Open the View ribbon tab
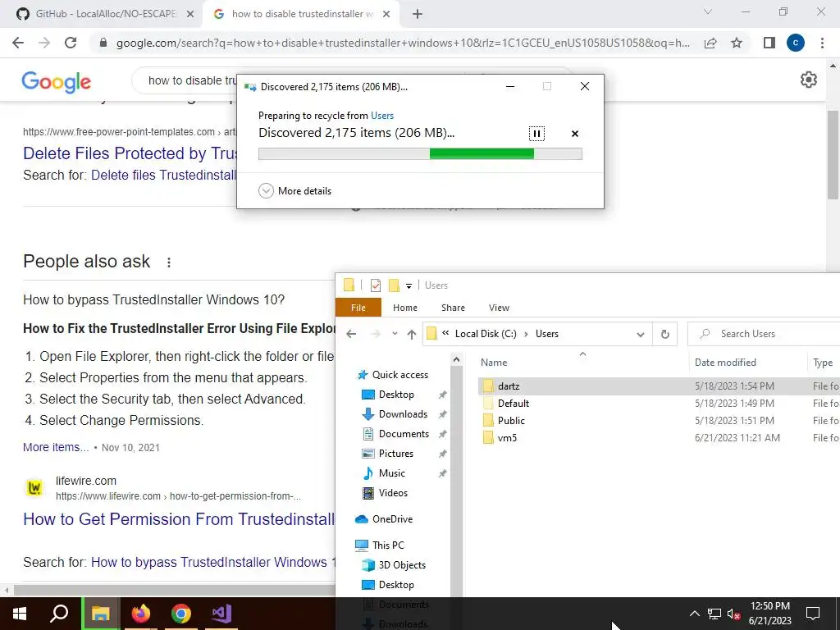Screen dimensions: 840x630 (x=499, y=308)
